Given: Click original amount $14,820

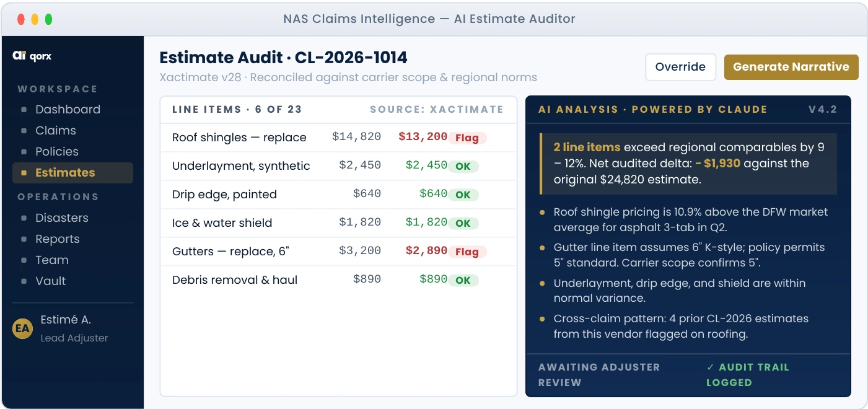Looking at the screenshot, I should pos(356,137).
